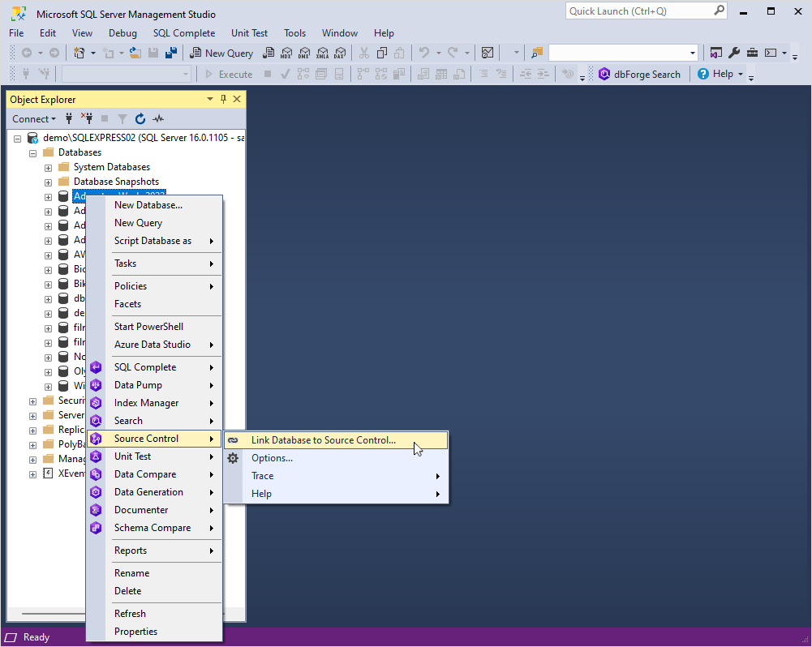Open the SQL Complete menu in menu bar
This screenshot has width=812, height=647.
pos(184,33)
